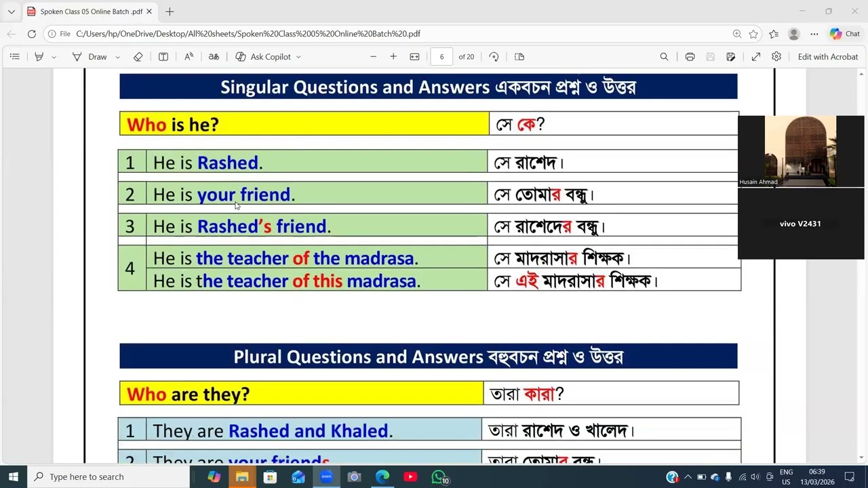This screenshot has height=488, width=868.
Task: Refresh the current page
Action: tap(32, 34)
